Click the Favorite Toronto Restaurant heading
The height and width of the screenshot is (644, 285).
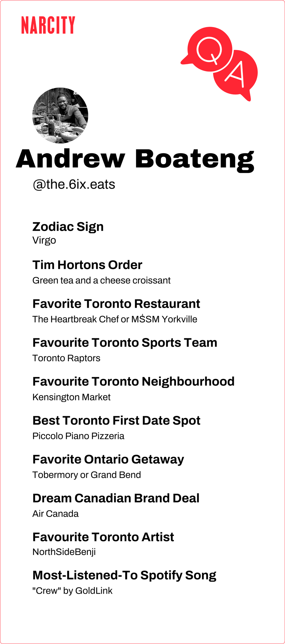pyautogui.click(x=116, y=304)
